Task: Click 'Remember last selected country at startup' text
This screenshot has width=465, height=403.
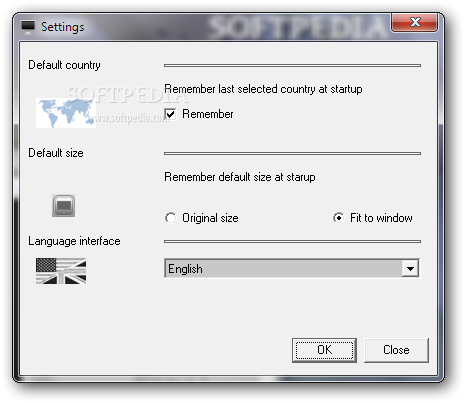Action: point(263,89)
